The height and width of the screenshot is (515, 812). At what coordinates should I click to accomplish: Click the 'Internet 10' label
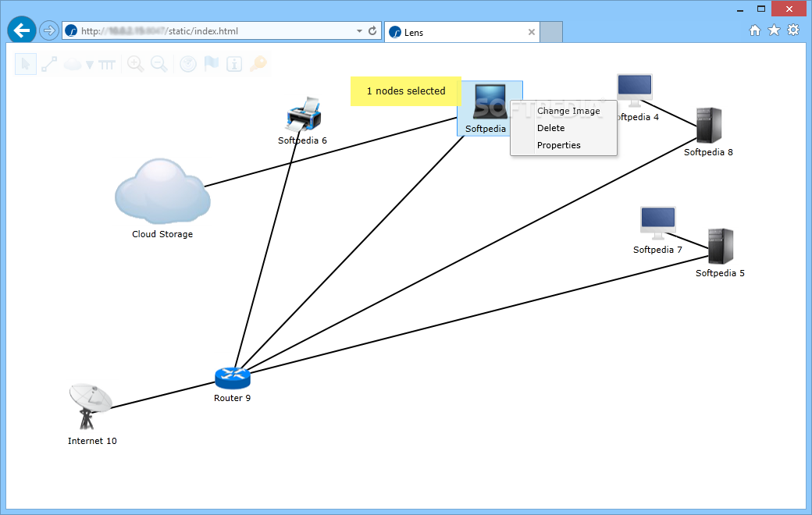92,441
